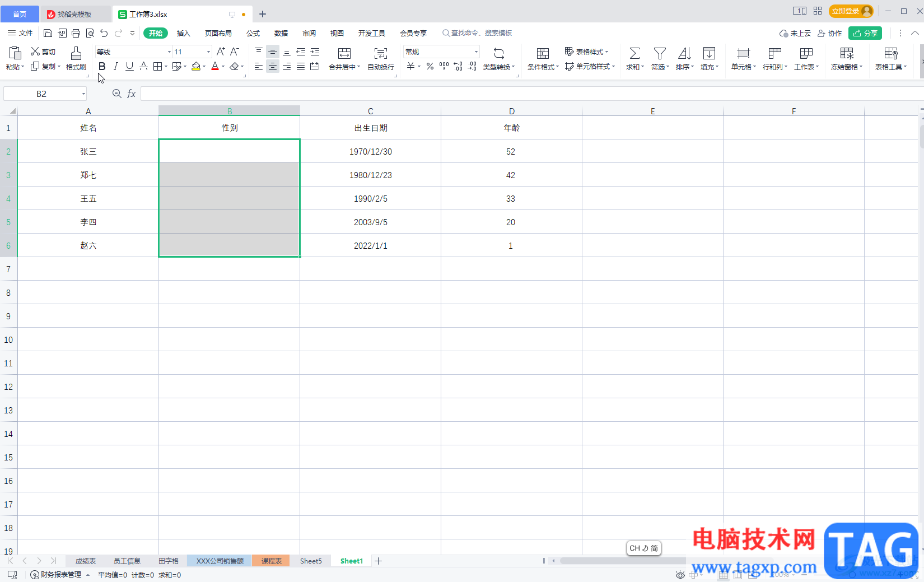Click the eye protection mode icon in status bar
Viewport: 924px width, 582px height.
click(x=680, y=575)
